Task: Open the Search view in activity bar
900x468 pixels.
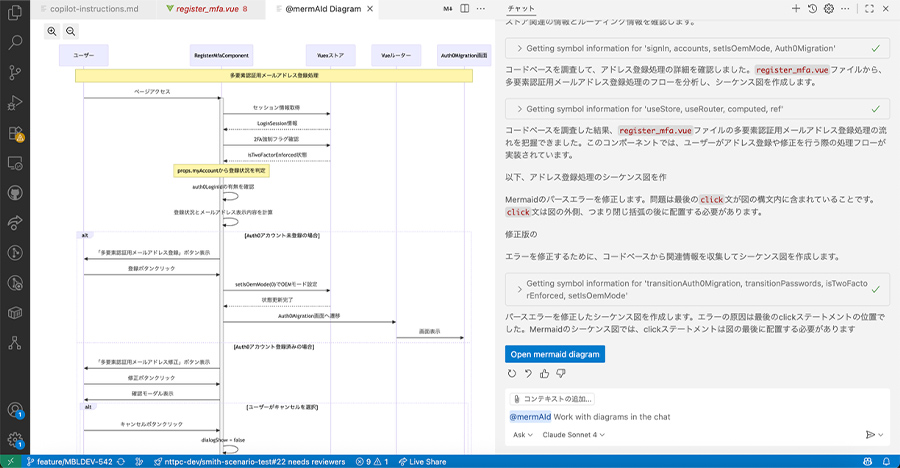Action: coord(15,42)
